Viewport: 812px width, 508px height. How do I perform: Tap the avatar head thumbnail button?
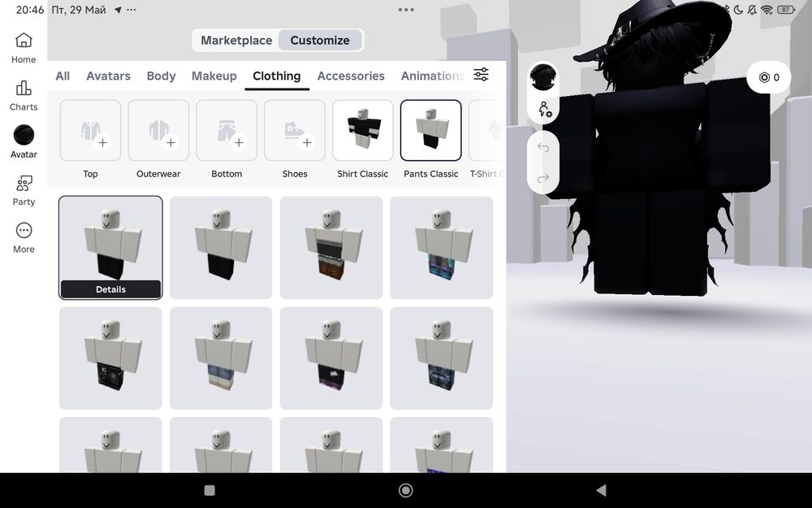pyautogui.click(x=542, y=77)
